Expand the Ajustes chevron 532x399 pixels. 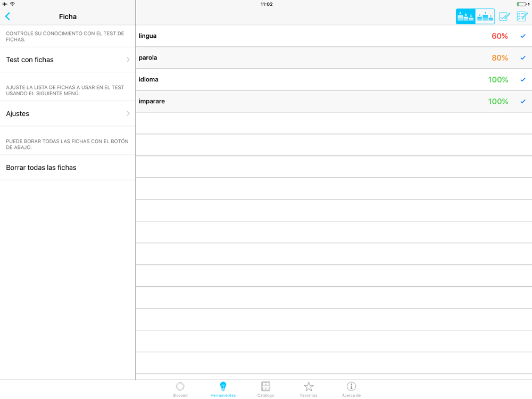click(128, 114)
